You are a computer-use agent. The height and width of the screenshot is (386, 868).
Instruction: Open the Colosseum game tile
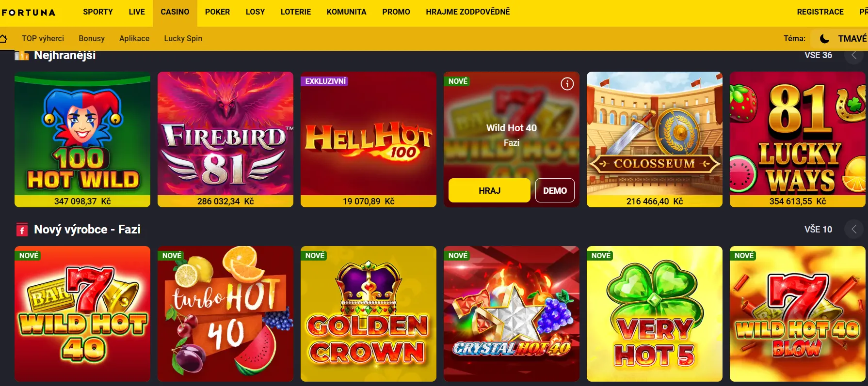click(x=655, y=139)
